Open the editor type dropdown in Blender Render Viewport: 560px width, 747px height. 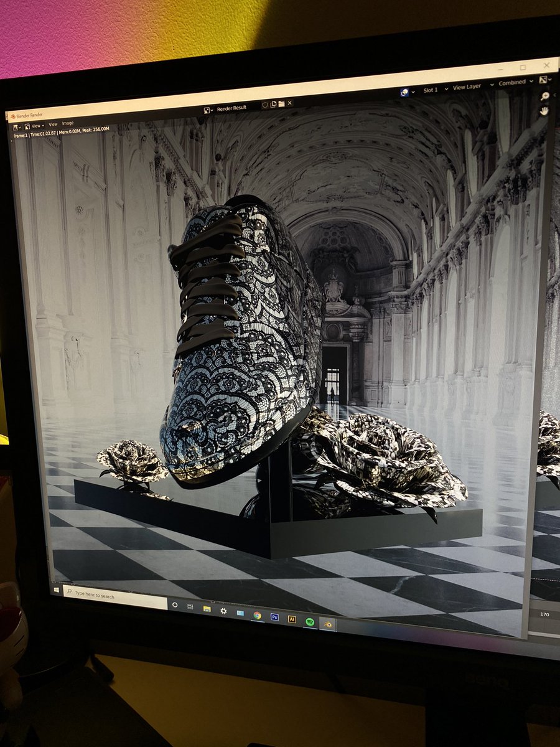coord(17,127)
